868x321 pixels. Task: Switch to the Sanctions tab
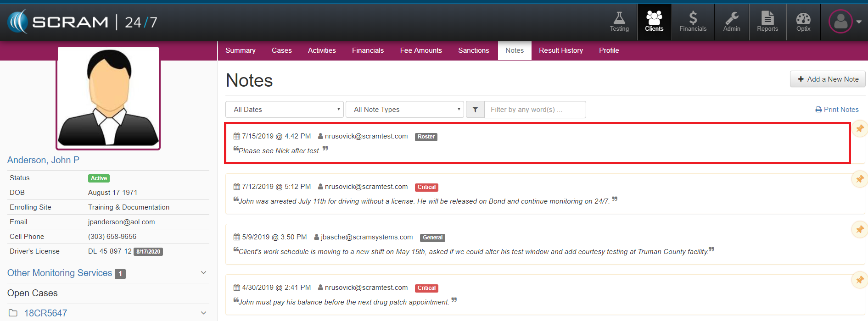click(x=473, y=50)
